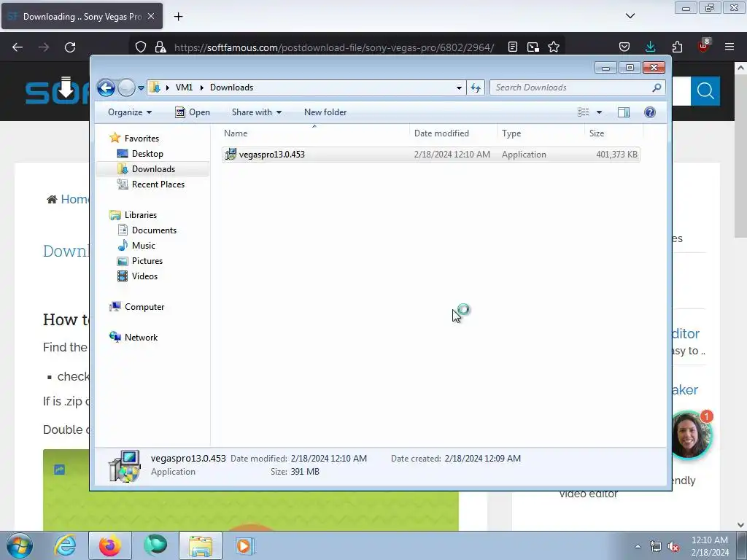Click VM1 in address breadcrumb
The height and width of the screenshot is (560, 747).
point(184,87)
